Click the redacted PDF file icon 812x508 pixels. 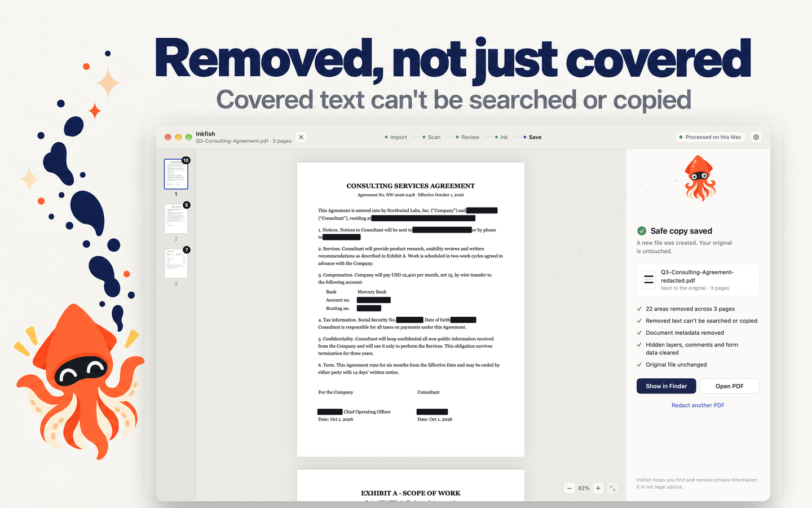coord(649,279)
